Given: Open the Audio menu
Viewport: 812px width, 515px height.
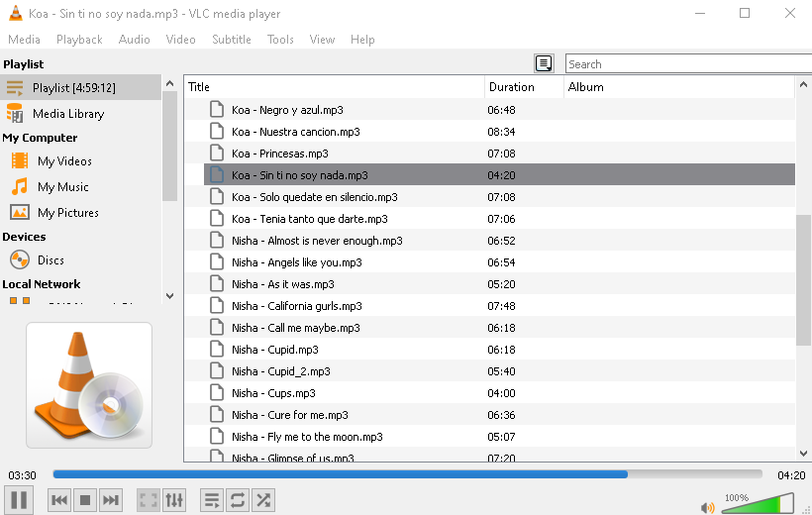Looking at the screenshot, I should [134, 40].
